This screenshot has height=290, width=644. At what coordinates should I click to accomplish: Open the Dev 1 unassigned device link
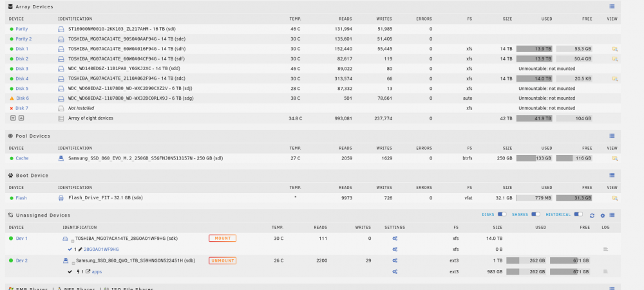coord(22,239)
